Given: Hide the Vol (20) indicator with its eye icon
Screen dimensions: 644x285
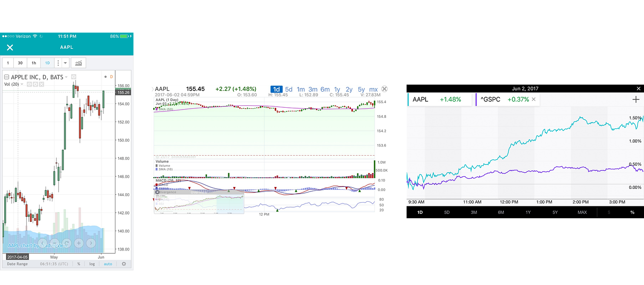Looking at the screenshot, I should pos(29,84).
